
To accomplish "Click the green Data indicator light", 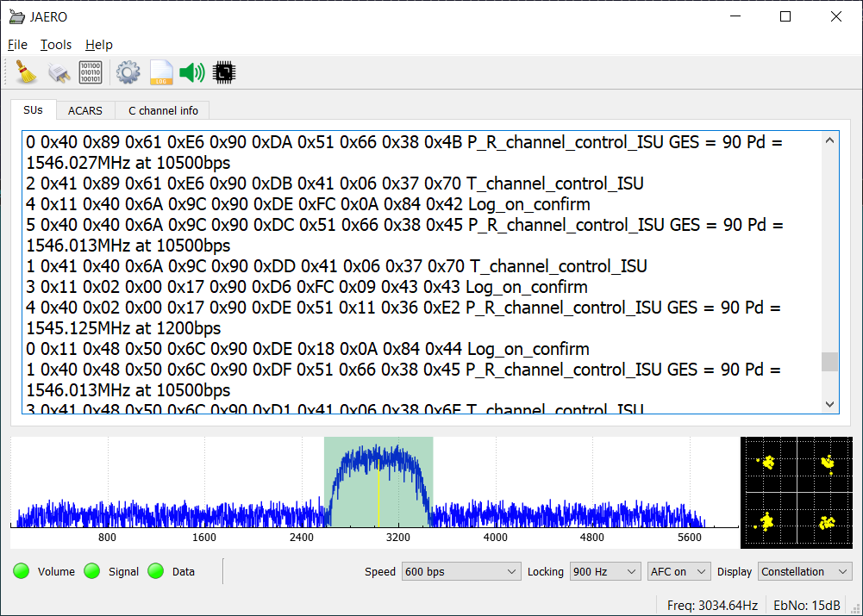I will pos(156,571).
